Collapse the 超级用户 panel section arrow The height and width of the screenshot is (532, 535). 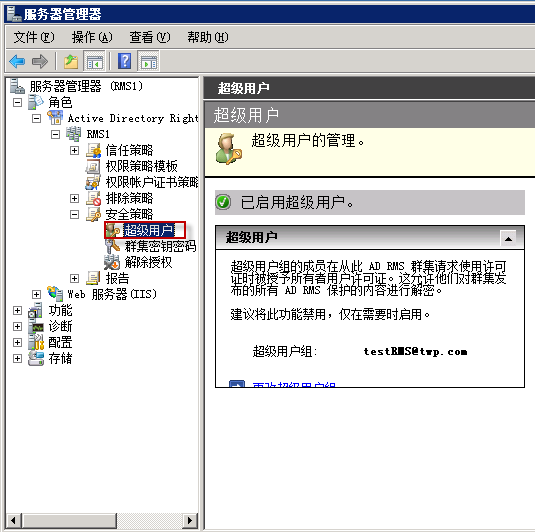[508, 238]
